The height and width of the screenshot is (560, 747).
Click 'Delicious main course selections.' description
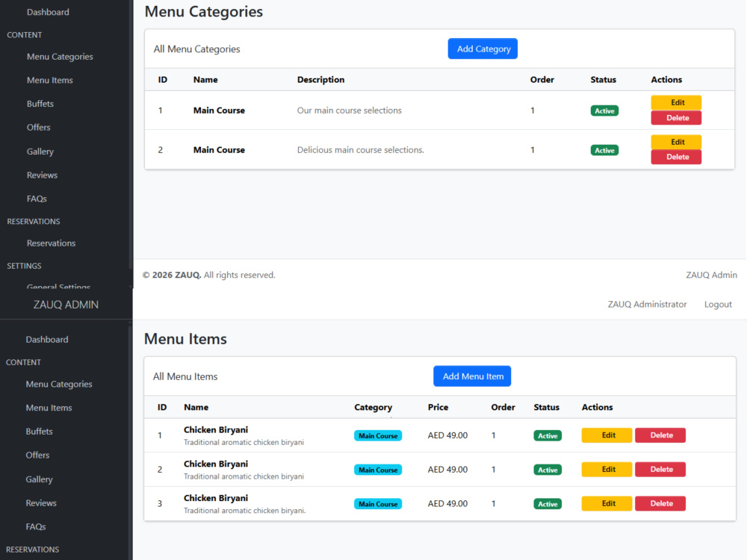pyautogui.click(x=361, y=150)
